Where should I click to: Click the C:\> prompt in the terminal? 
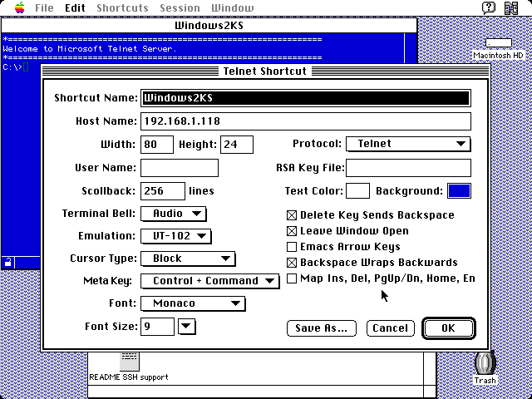[12, 67]
